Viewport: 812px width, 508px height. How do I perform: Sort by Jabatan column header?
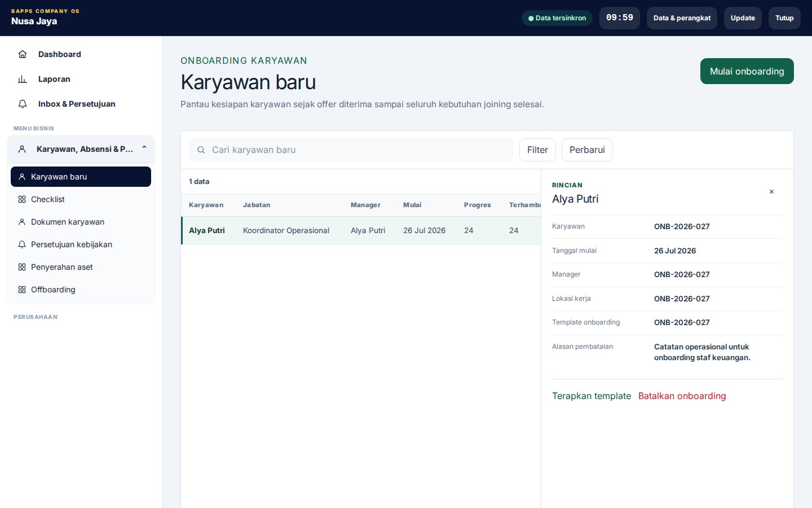[257, 205]
